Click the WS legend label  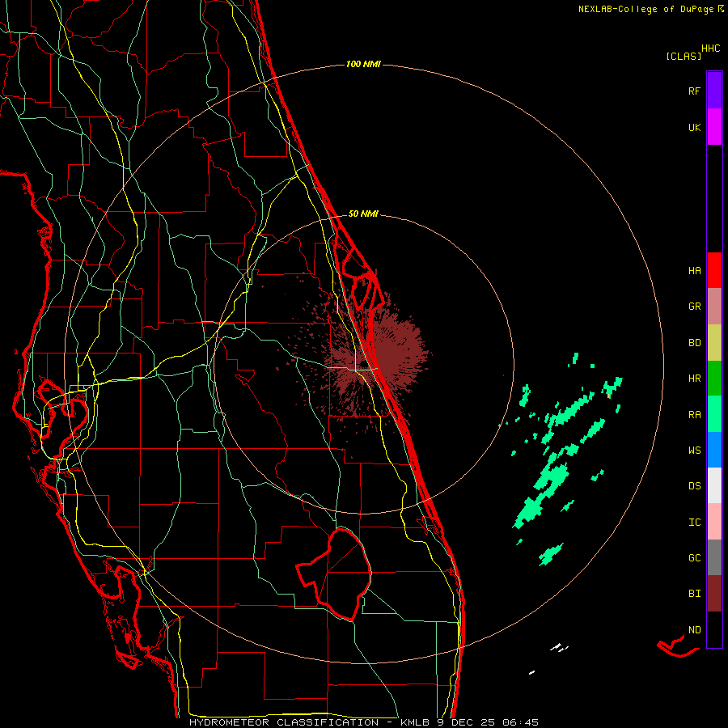click(x=694, y=451)
